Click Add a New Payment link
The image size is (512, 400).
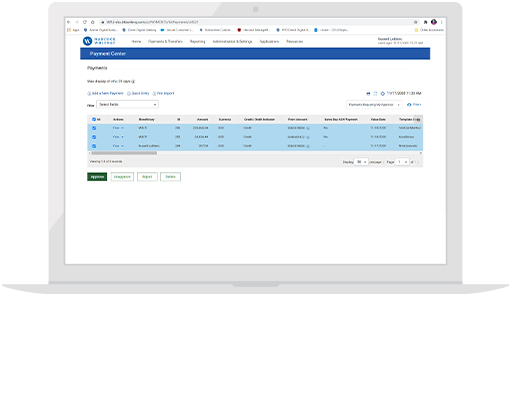[x=105, y=93]
